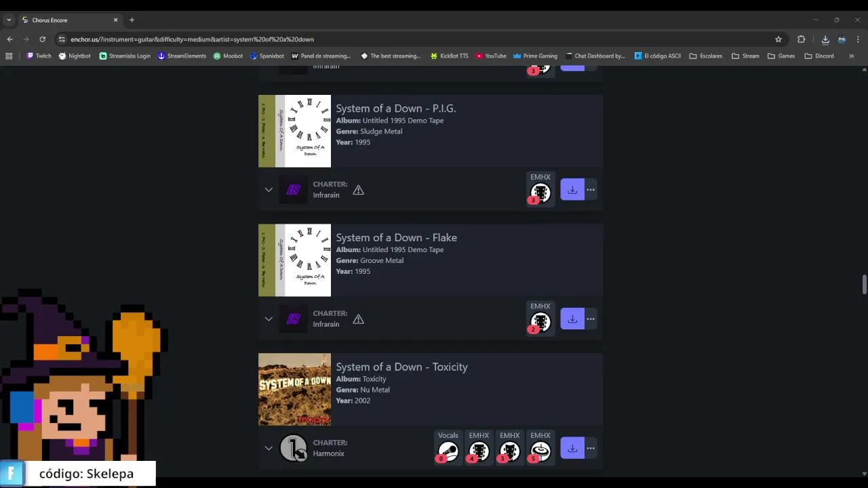This screenshot has height=488, width=868.
Task: Show more bookmarks with the double chevron
Action: pyautogui.click(x=851, y=56)
